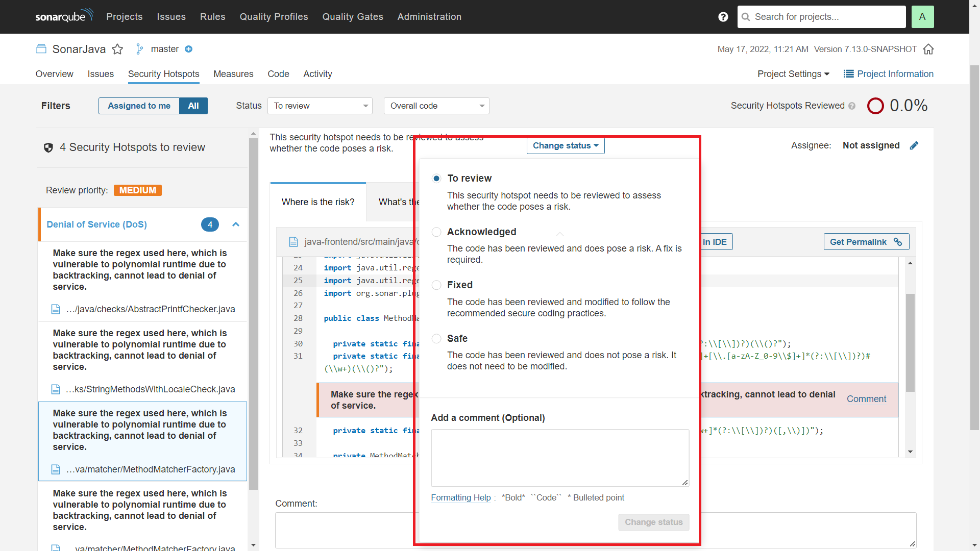The width and height of the screenshot is (980, 551).
Task: Click the master branch name
Action: (x=165, y=49)
